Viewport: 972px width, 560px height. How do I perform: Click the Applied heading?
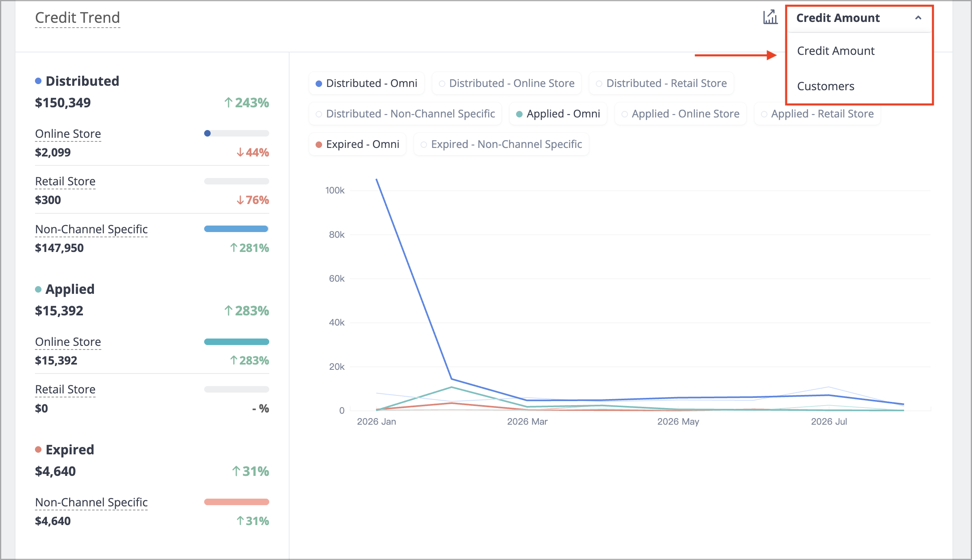pyautogui.click(x=70, y=289)
